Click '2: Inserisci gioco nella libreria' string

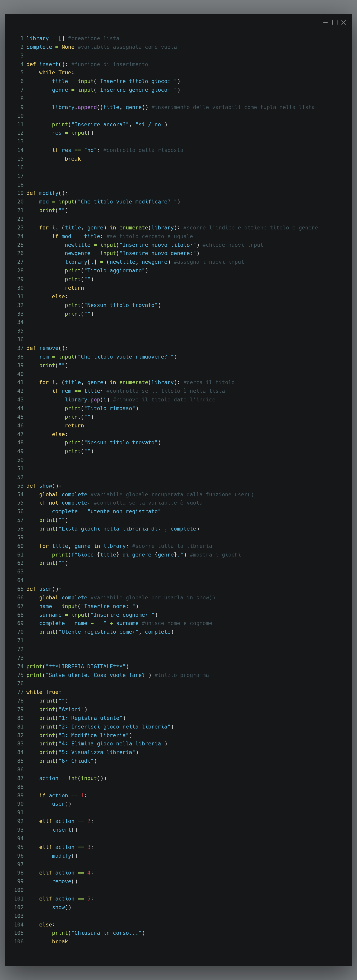[114, 727]
